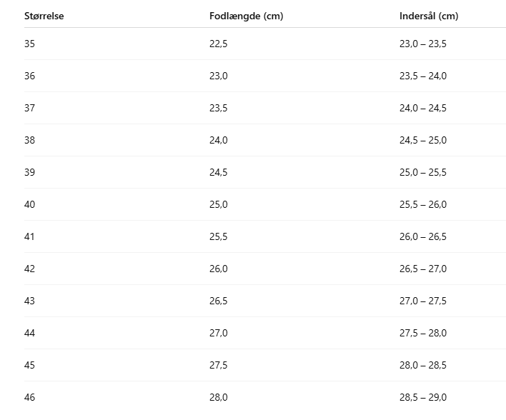Click insole range 23,0 – 23,5
506x420 pixels.
[x=422, y=44]
